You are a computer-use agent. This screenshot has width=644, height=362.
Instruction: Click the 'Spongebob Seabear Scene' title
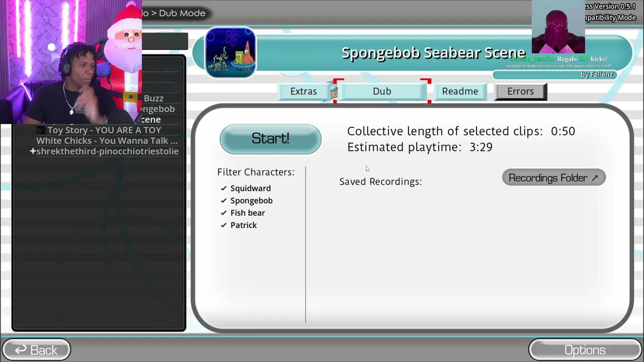433,53
